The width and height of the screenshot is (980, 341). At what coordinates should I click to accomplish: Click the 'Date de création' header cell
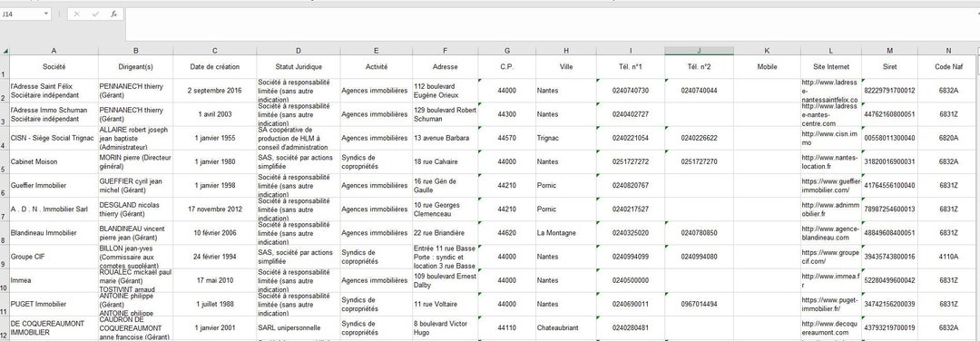coord(215,67)
